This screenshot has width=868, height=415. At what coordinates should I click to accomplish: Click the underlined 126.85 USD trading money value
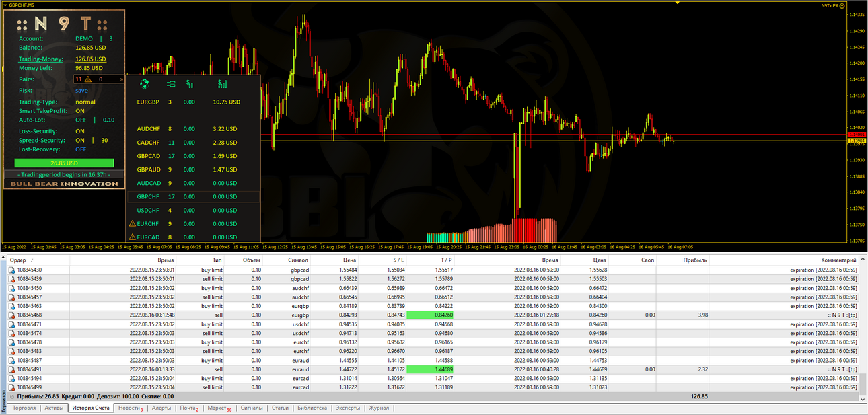coord(90,59)
